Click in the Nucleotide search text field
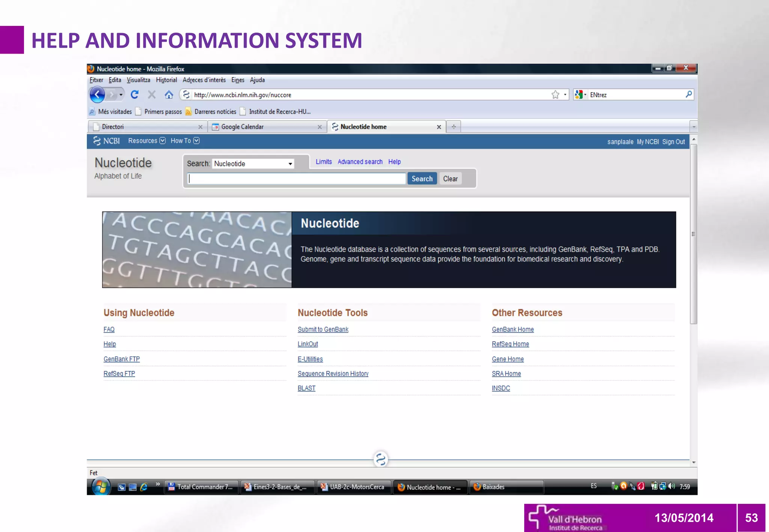Screen dimensions: 769x532 [x=297, y=179]
